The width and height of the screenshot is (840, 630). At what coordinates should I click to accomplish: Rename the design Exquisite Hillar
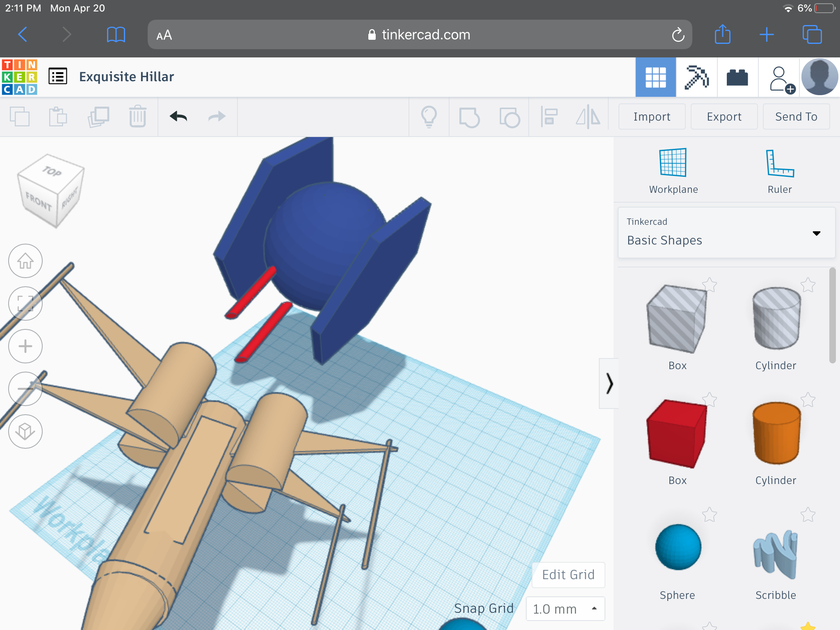point(126,77)
